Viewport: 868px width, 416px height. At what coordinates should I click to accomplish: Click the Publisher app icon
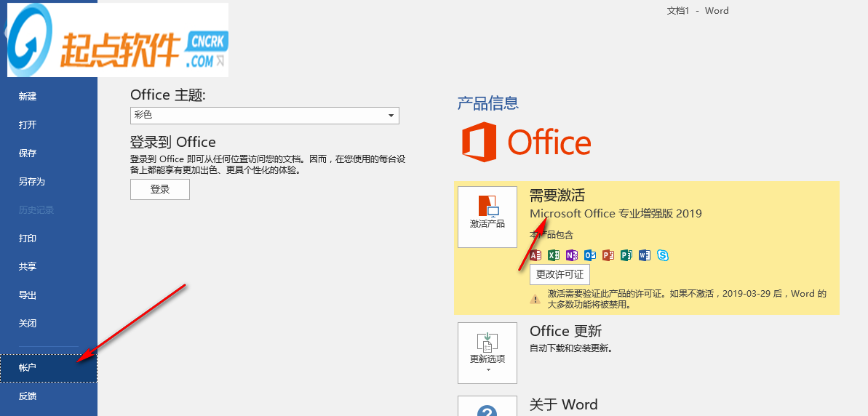tap(626, 255)
